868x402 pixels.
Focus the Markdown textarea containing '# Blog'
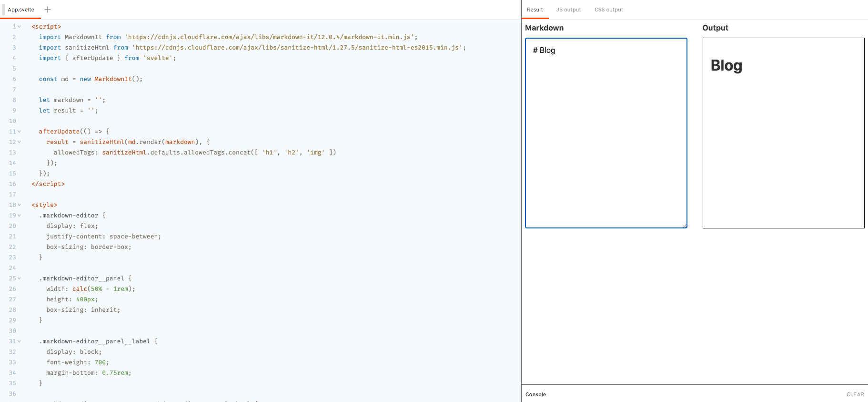tap(606, 133)
